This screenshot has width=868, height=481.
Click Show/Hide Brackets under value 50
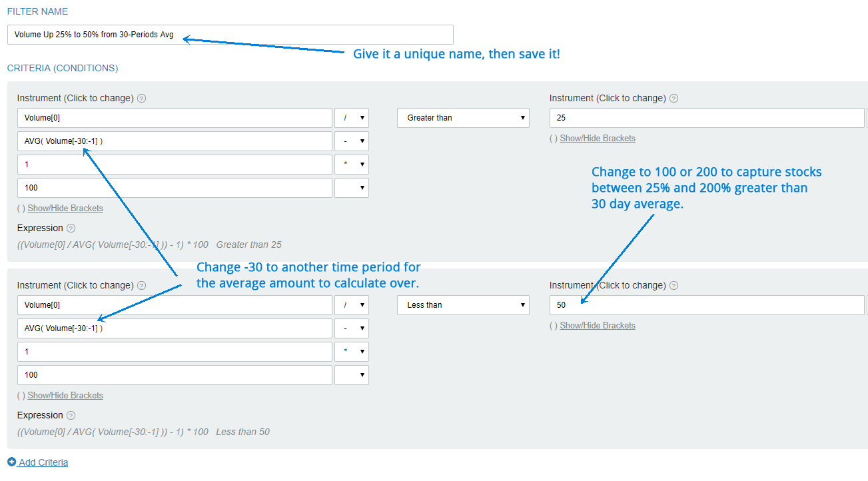click(598, 325)
